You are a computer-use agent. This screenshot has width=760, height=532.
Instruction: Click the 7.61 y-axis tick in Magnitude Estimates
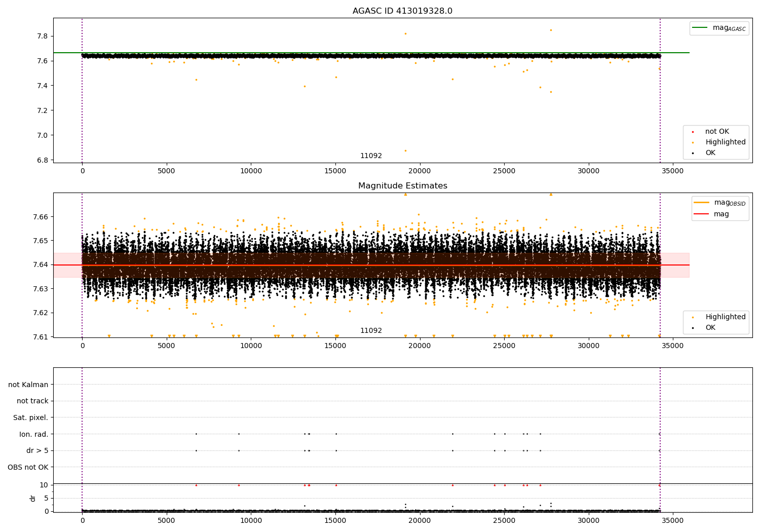(41, 336)
